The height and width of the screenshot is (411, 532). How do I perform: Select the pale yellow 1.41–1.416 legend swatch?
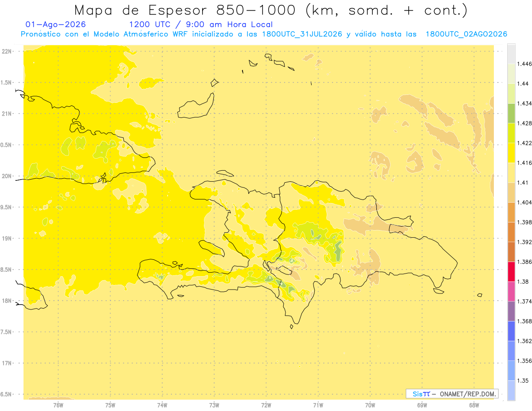tap(511, 173)
